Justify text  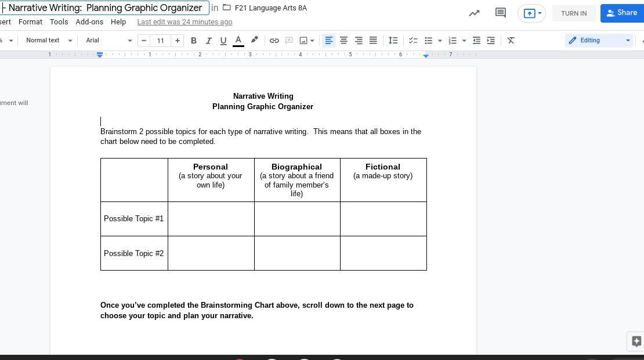373,40
